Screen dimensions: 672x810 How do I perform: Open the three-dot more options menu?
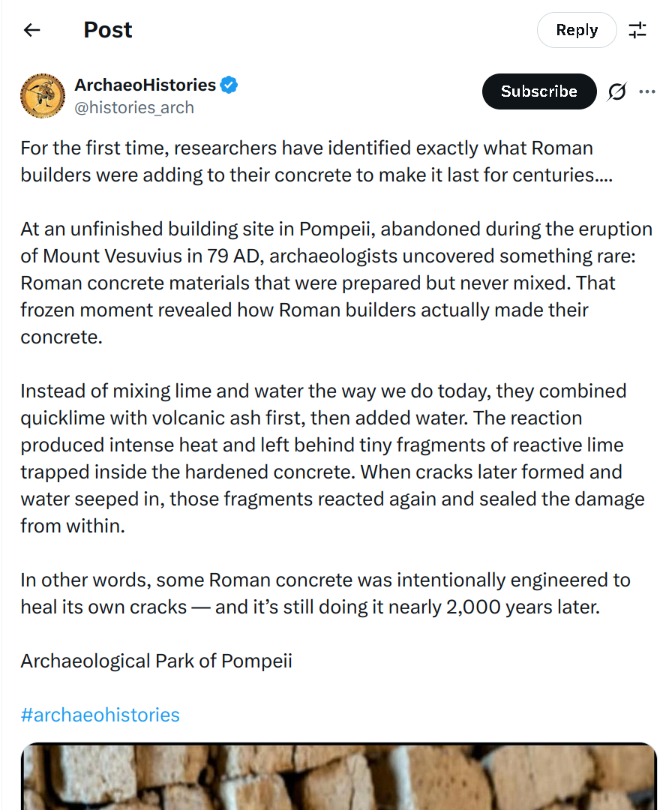tap(647, 91)
